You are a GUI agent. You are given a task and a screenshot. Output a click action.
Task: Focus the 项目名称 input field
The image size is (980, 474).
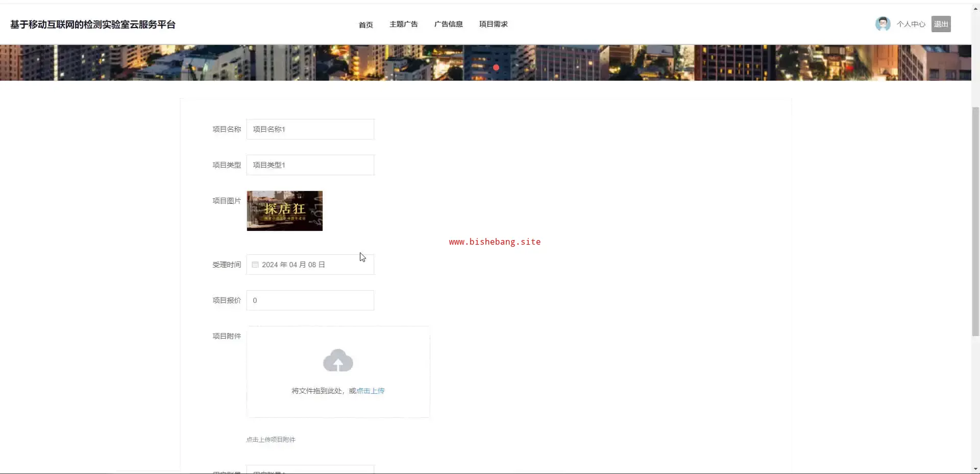pos(310,129)
